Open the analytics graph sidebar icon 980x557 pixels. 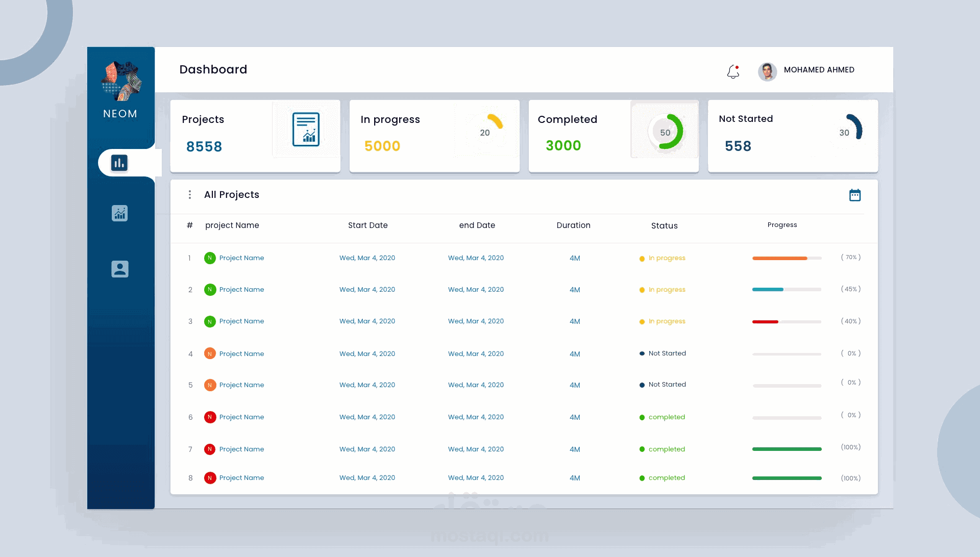[x=119, y=213]
